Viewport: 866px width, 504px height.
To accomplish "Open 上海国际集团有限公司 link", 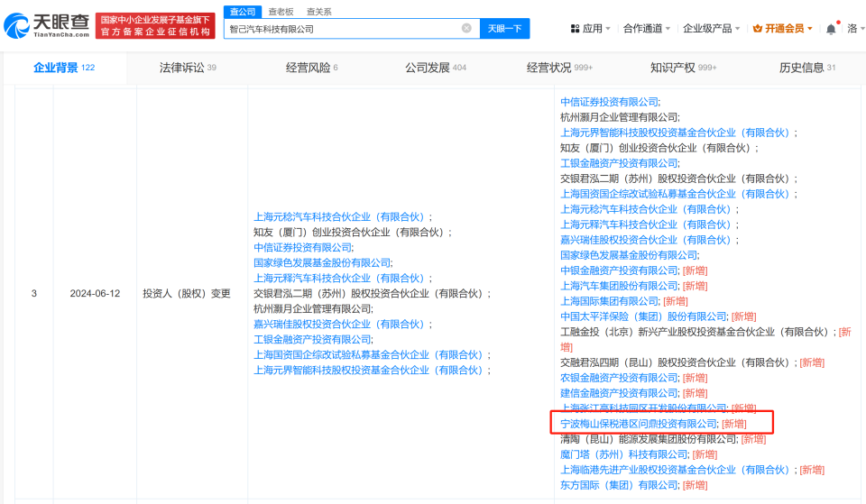I will (609, 301).
